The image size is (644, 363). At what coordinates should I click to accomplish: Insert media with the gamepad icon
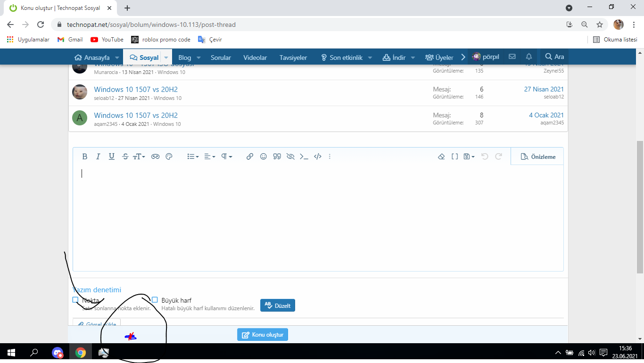tap(155, 157)
